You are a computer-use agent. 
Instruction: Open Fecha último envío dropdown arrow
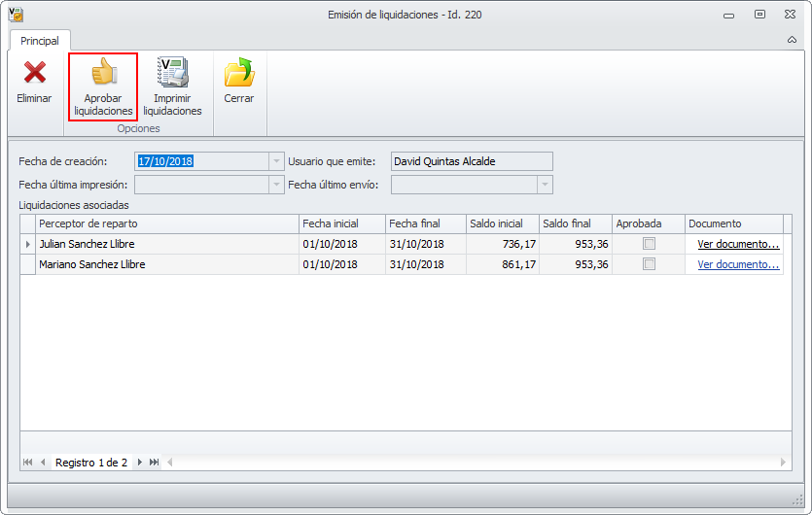click(545, 185)
